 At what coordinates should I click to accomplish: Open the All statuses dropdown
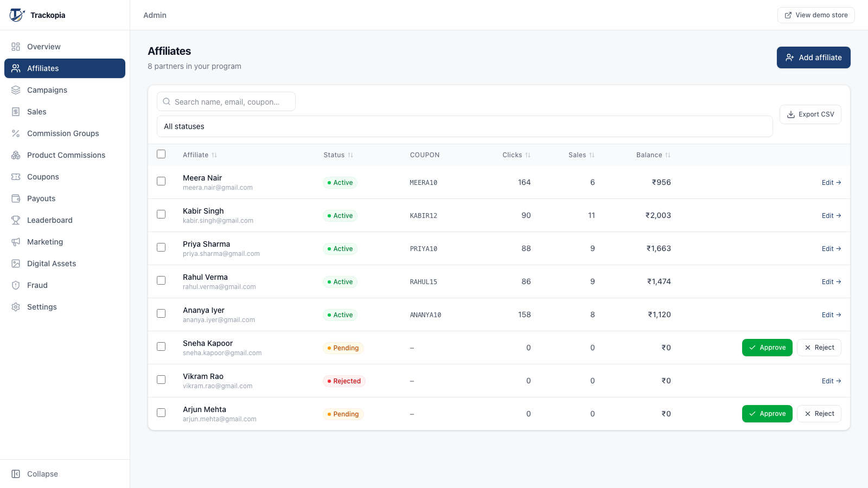465,126
